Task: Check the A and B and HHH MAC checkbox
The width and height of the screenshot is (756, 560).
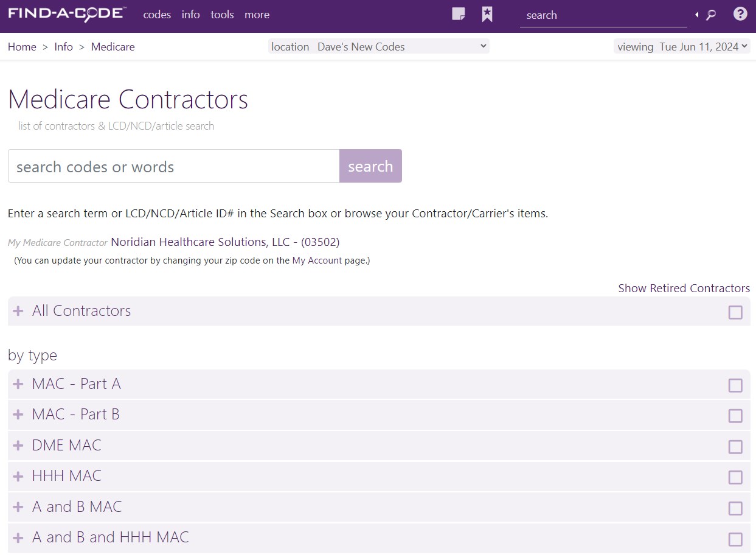Action: point(735,539)
